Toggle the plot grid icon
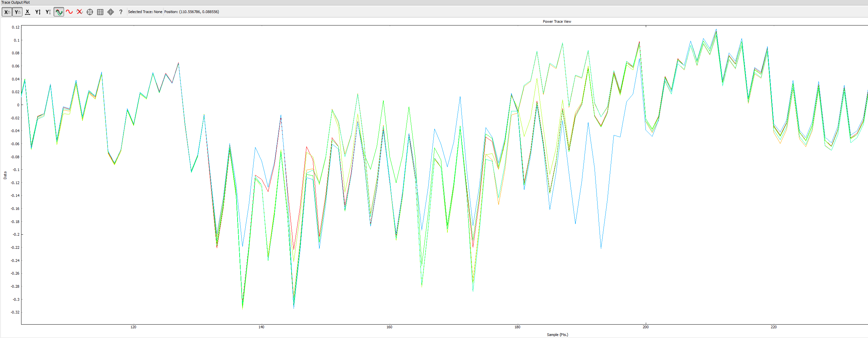 pos(101,12)
